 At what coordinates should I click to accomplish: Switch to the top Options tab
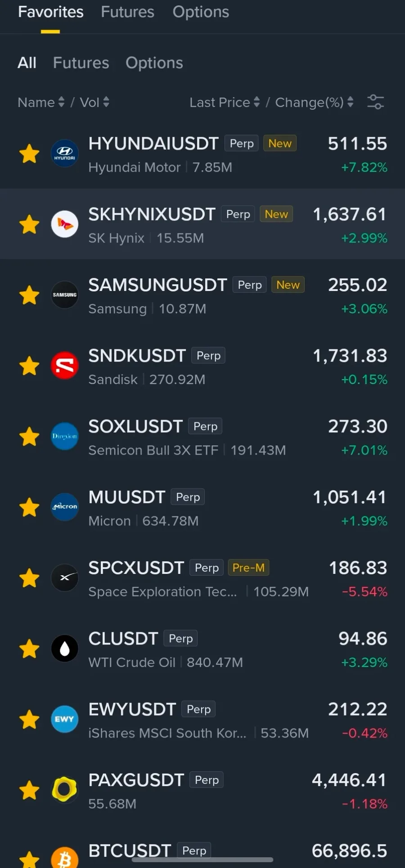[201, 12]
